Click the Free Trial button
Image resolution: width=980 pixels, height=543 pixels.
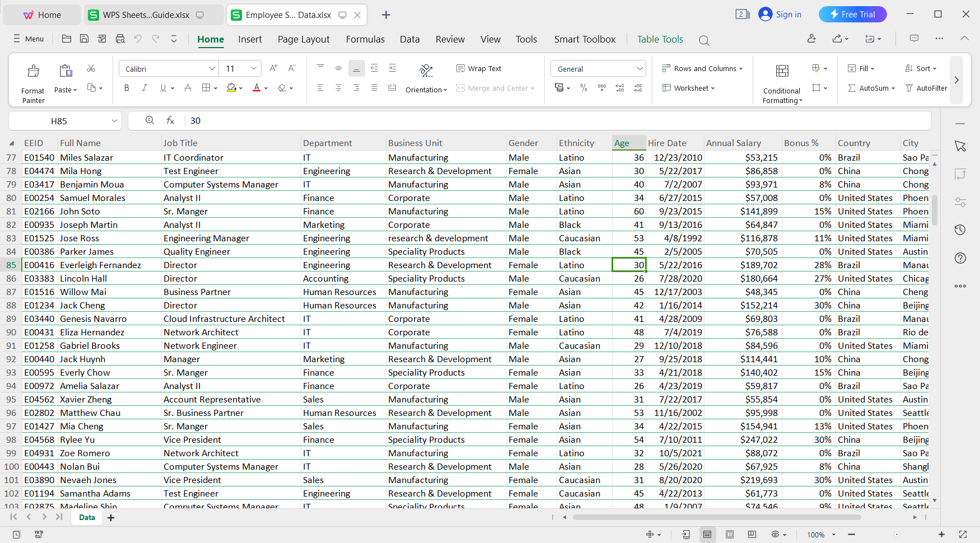tap(852, 14)
